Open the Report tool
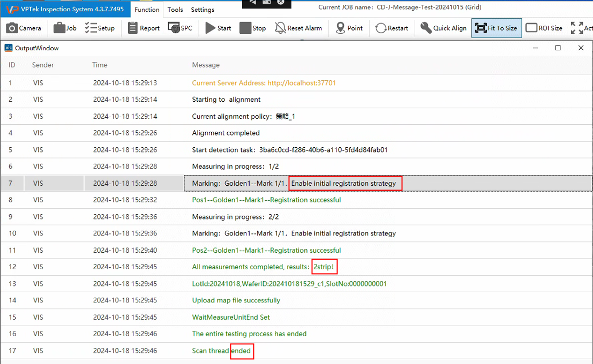 point(144,28)
